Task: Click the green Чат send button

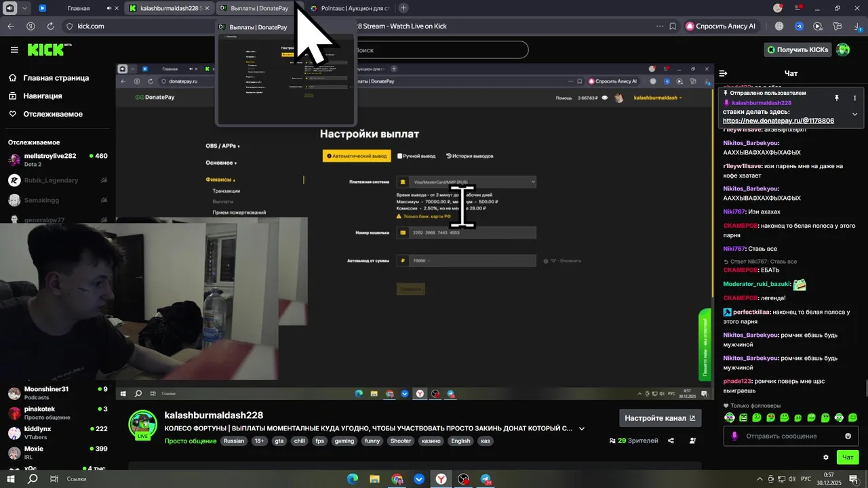Action: (848, 457)
